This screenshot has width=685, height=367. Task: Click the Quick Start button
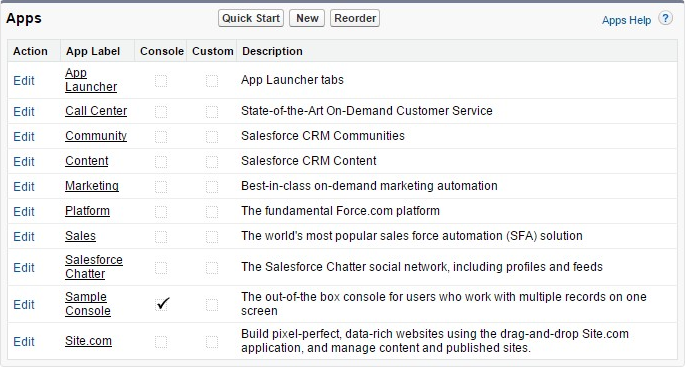coord(251,18)
